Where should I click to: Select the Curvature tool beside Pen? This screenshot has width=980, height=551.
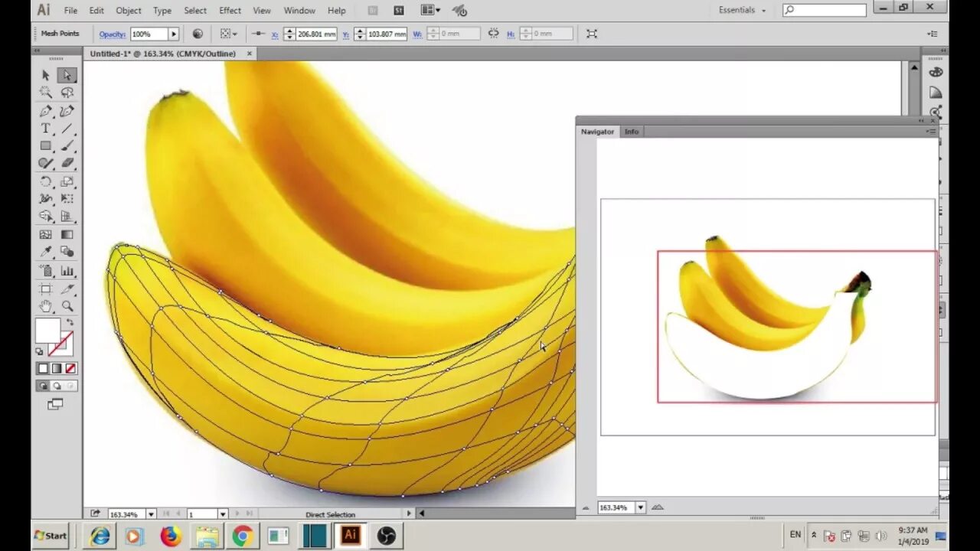67,111
